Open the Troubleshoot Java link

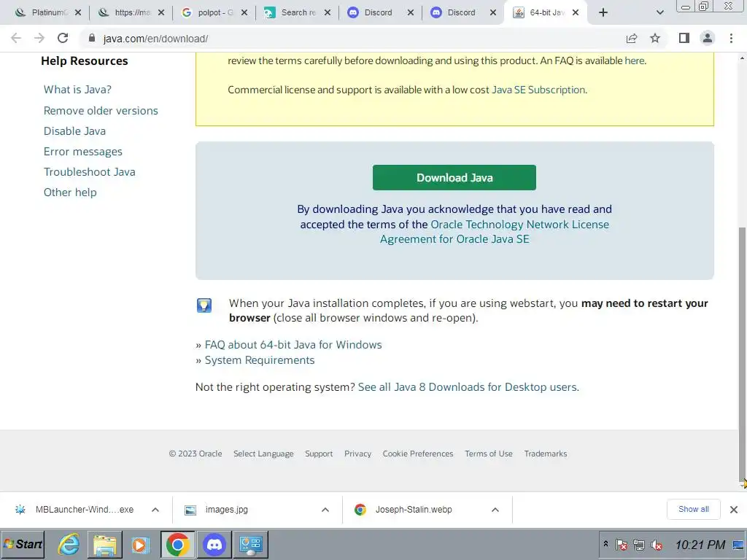pyautogui.click(x=89, y=172)
